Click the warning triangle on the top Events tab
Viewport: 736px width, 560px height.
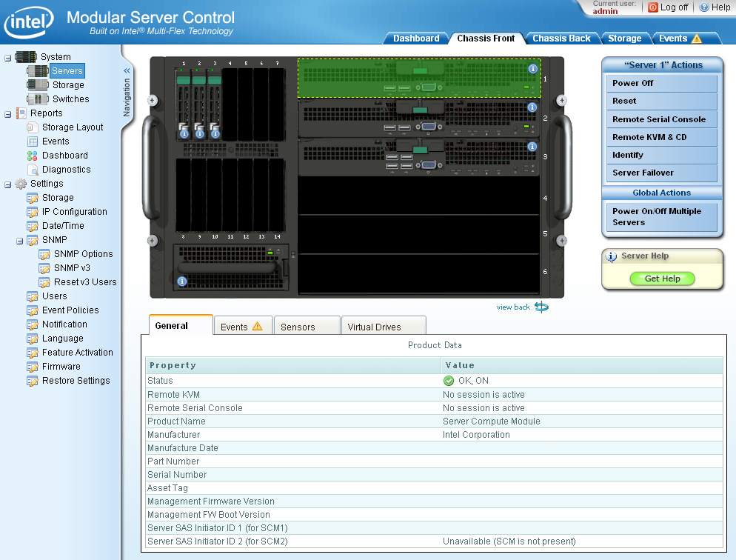click(697, 39)
